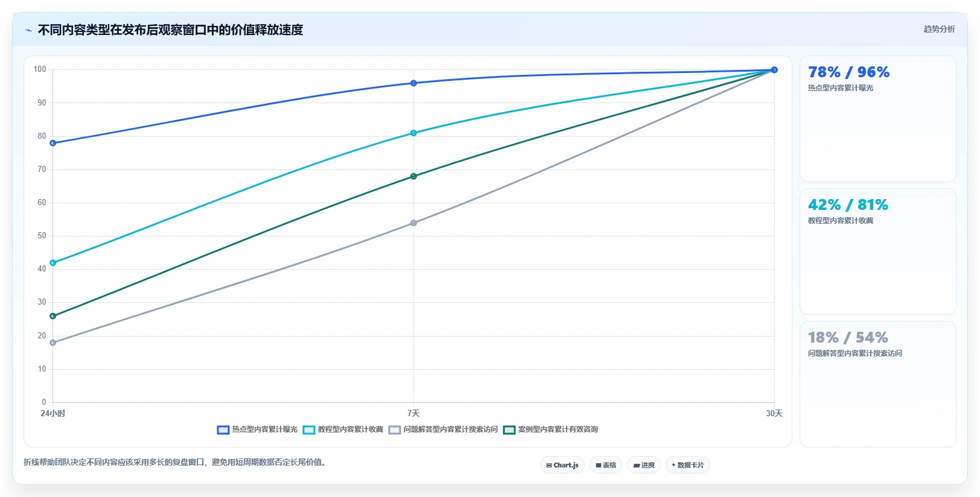Image resolution: width=980 pixels, height=497 pixels.
Task: Select the gray 24小时 data point at 18
Action: tap(53, 343)
